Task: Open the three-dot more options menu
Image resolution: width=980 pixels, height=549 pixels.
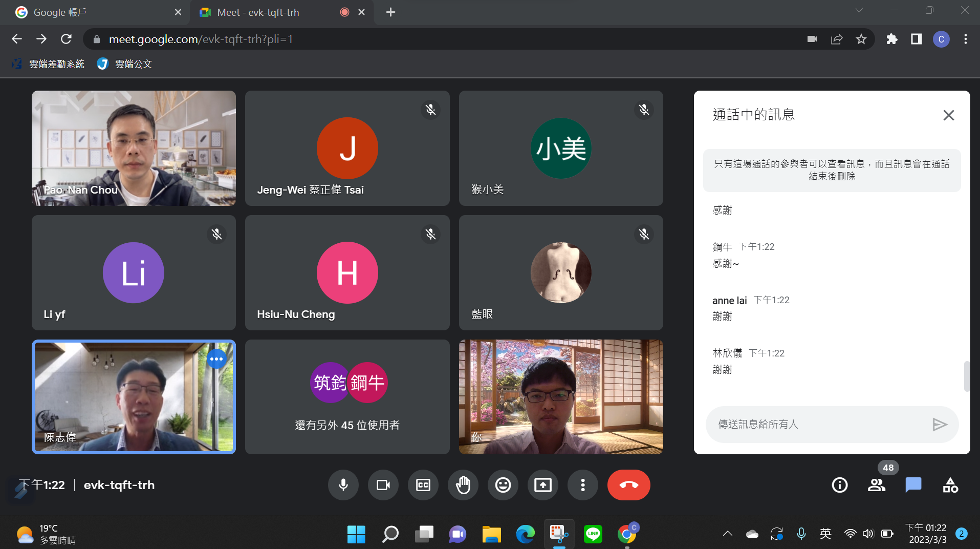Action: pyautogui.click(x=583, y=485)
